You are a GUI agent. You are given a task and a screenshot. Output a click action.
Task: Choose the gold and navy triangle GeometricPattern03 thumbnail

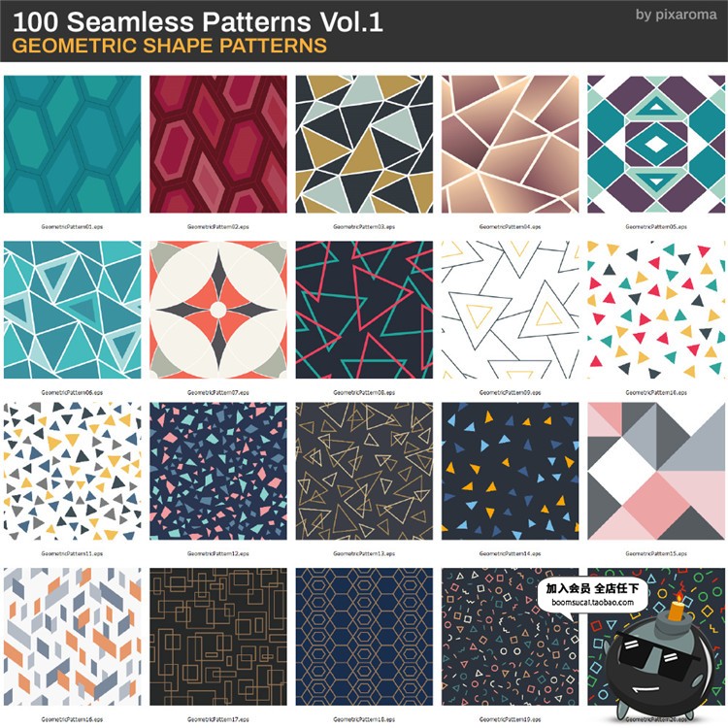click(x=364, y=145)
